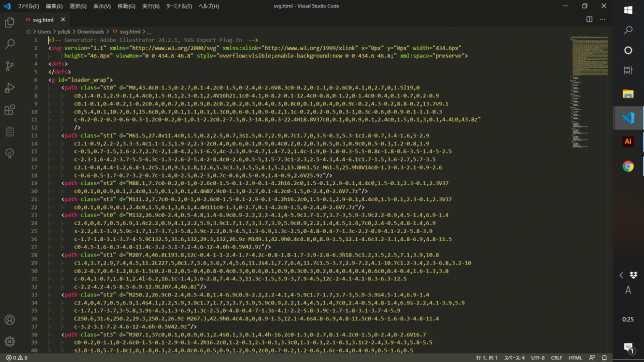Open the Explorer view in activity bar

pos(9,22)
